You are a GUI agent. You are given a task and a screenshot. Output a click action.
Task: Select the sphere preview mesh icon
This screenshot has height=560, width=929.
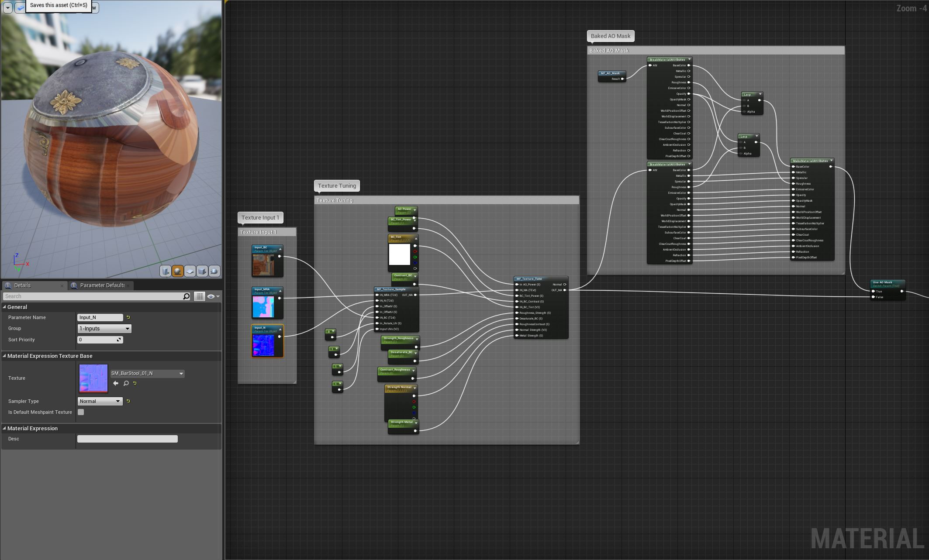click(x=177, y=271)
